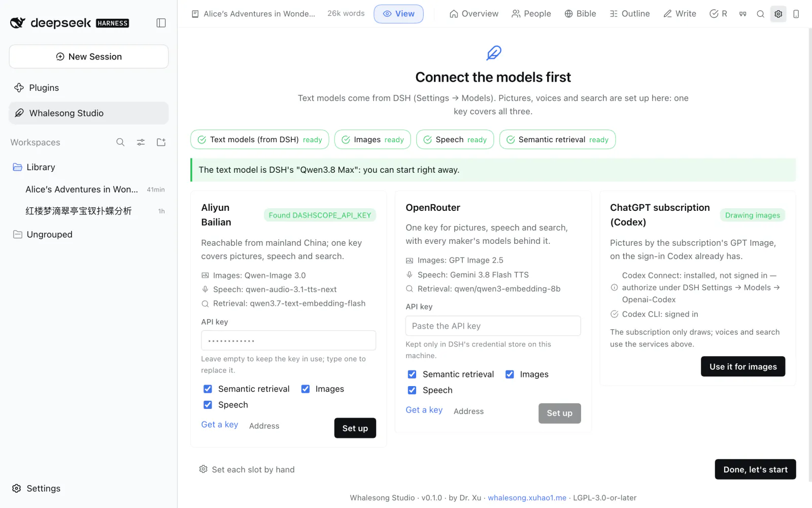812x508 pixels.
Task: Collapse the sidebar with the panel icon
Action: pyautogui.click(x=161, y=23)
